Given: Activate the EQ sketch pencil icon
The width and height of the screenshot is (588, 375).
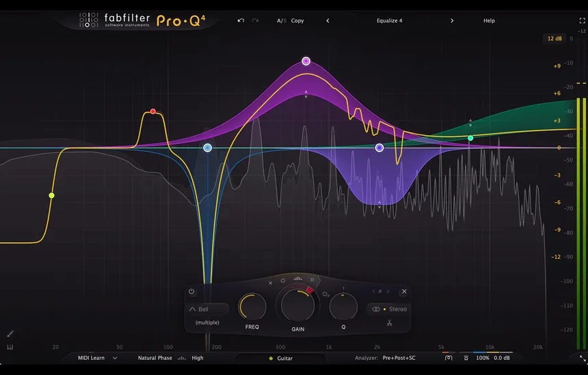Looking at the screenshot, I should click(10, 333).
